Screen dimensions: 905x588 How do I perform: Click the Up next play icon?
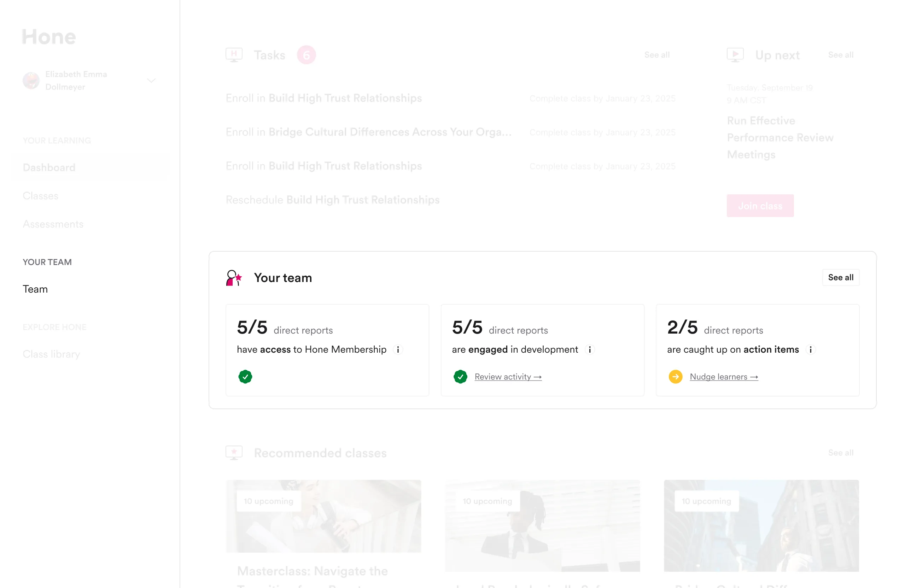coord(735,55)
